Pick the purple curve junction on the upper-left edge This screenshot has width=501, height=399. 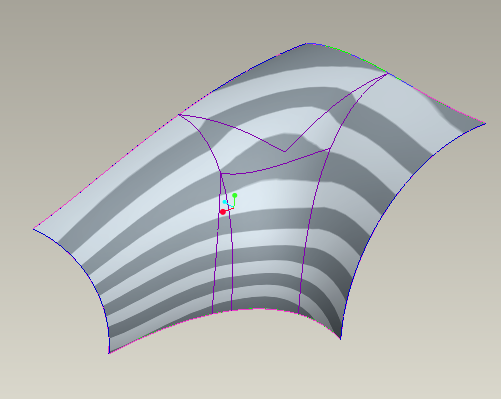(x=179, y=114)
